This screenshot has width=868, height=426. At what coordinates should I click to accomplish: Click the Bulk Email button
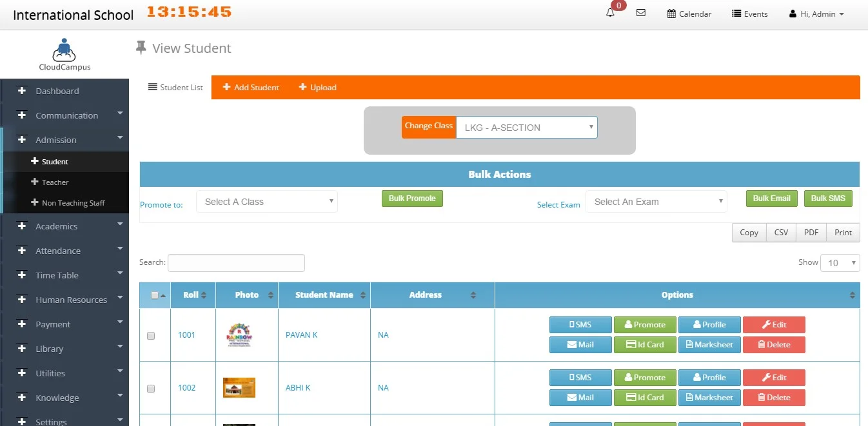pos(772,198)
